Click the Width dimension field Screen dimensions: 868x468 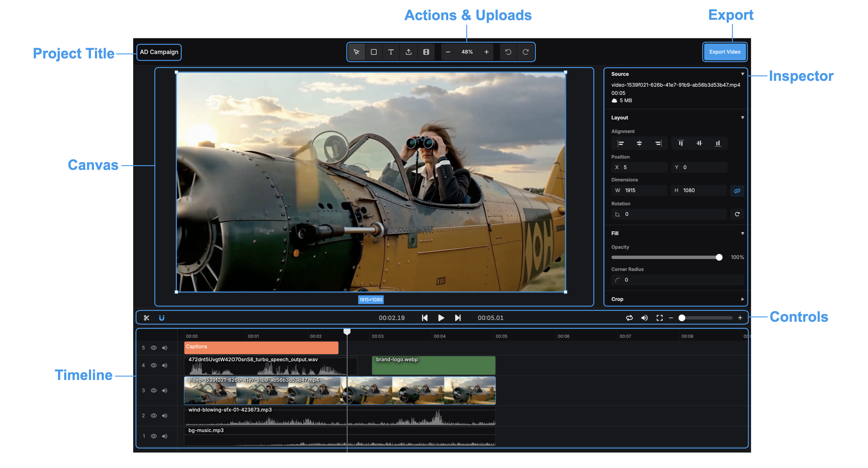[x=639, y=190]
